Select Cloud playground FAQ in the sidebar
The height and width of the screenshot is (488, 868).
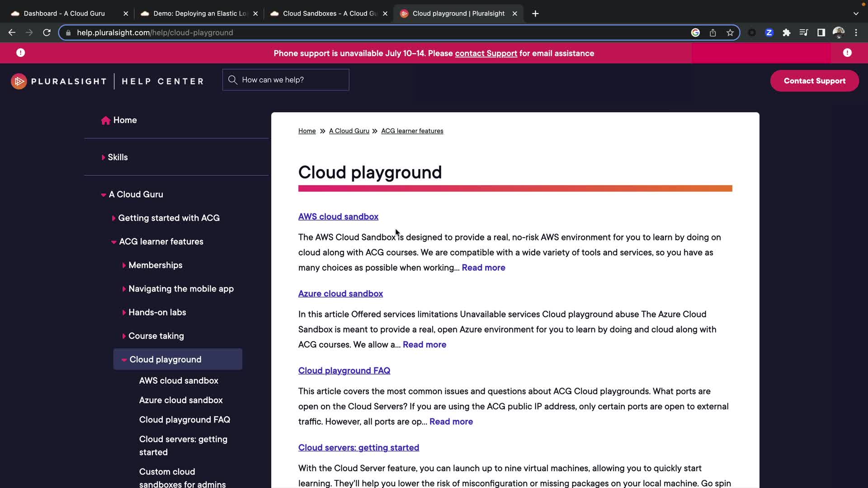(x=184, y=420)
